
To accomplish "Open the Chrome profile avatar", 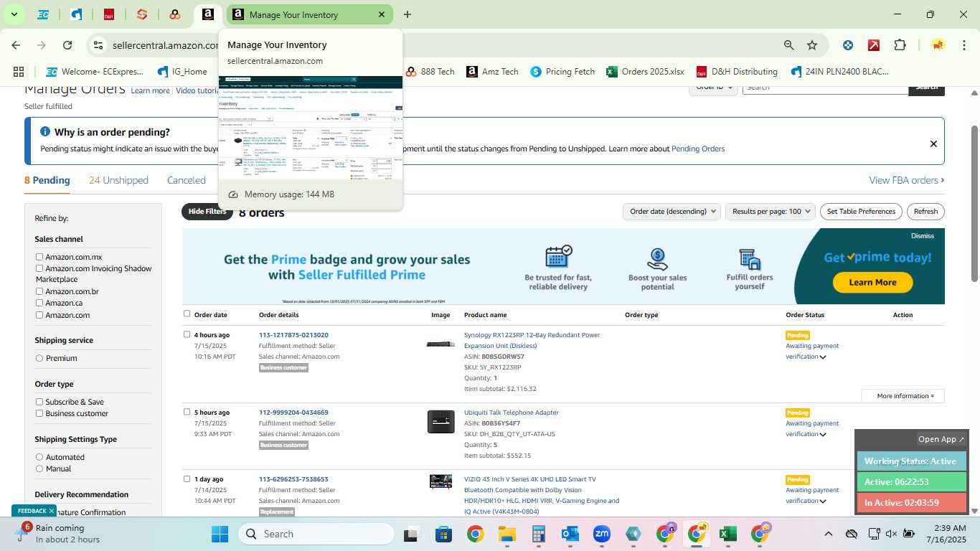I will coord(938,45).
